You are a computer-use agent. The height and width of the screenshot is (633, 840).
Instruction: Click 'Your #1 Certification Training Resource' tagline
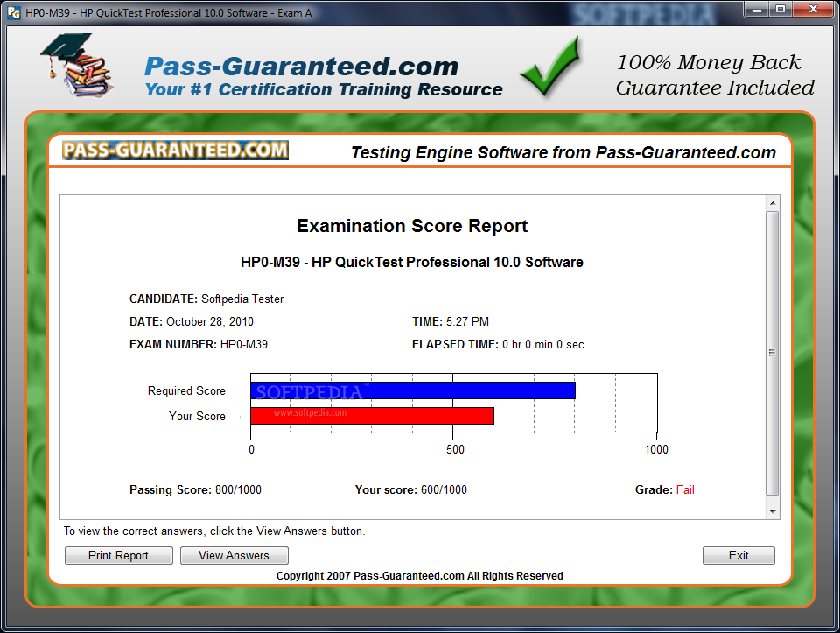[324, 89]
